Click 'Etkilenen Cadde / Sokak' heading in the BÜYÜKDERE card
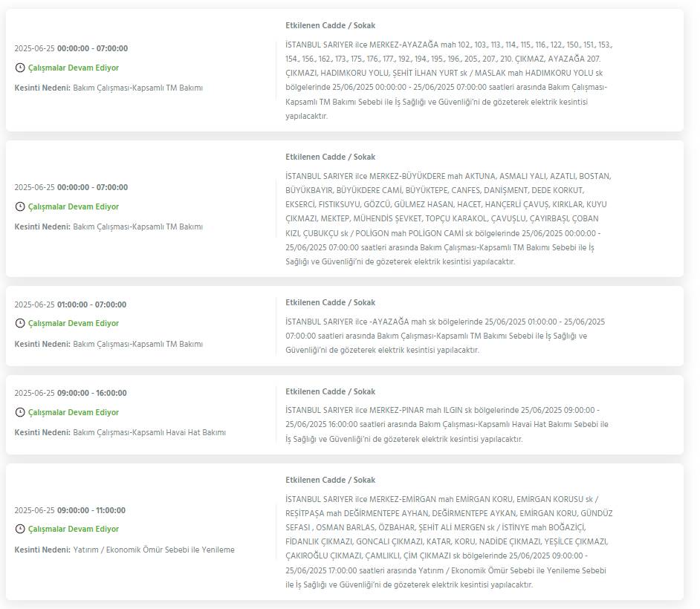Screen dimensions: 700x609 331,157
